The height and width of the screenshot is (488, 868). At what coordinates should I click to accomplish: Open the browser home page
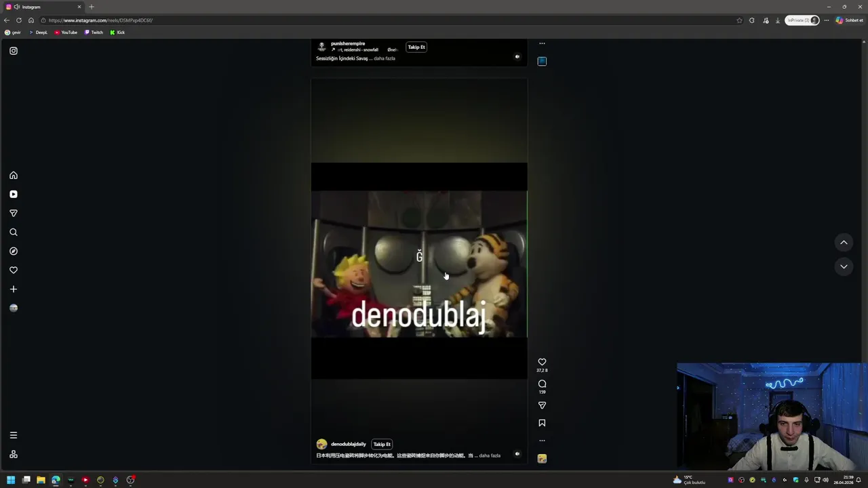(x=31, y=20)
